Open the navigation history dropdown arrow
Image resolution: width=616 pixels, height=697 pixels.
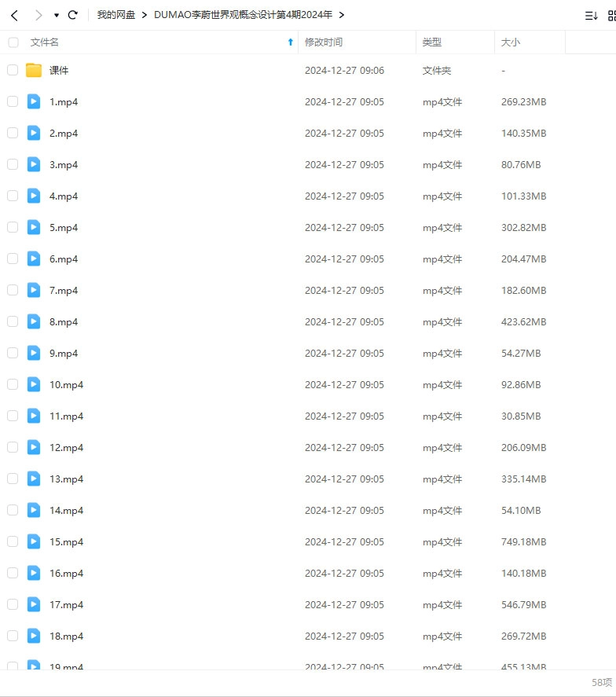(x=57, y=15)
